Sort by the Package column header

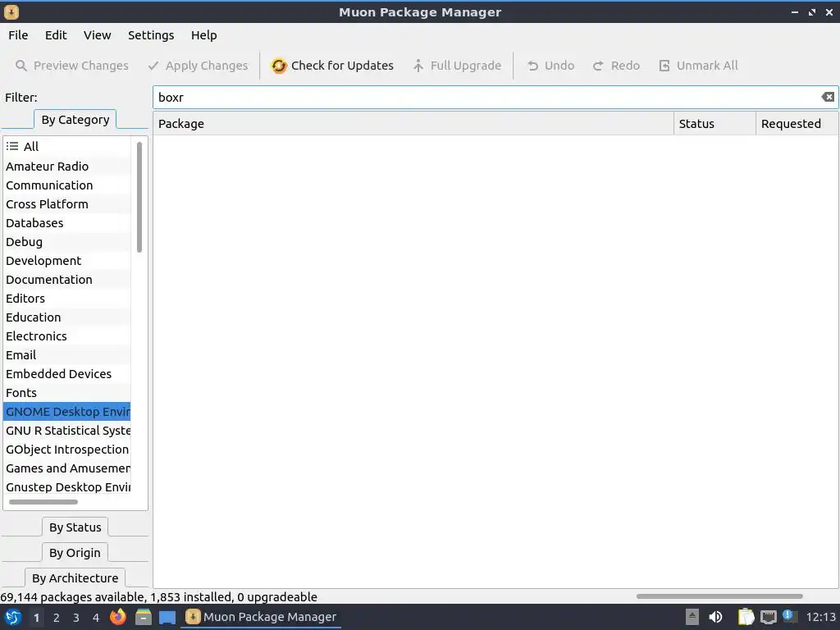[413, 124]
